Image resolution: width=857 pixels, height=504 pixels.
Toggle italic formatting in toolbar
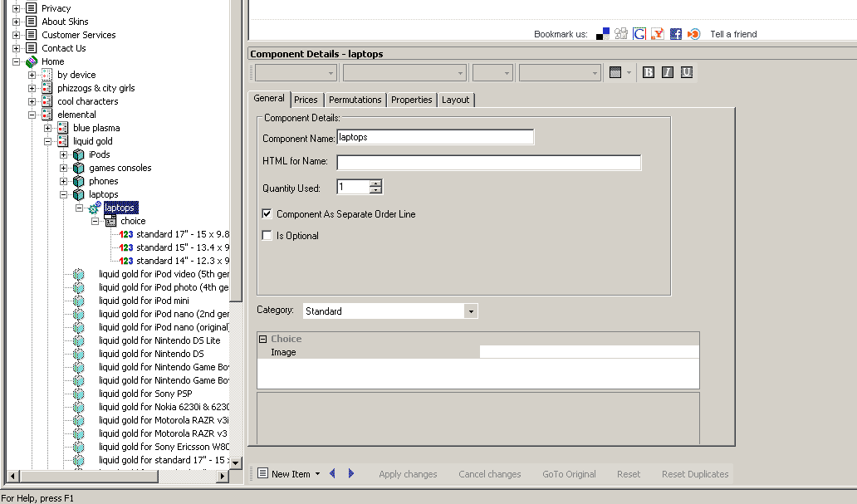pos(668,73)
